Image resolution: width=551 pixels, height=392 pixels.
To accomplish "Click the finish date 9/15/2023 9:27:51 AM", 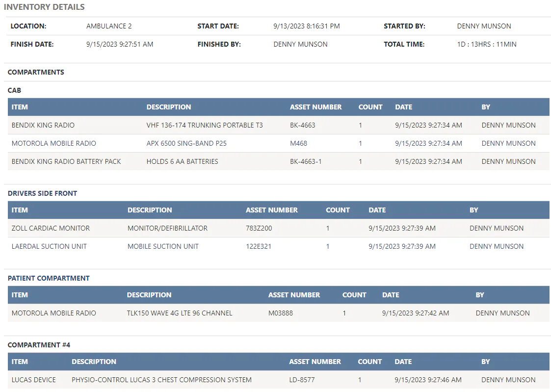I will [120, 44].
